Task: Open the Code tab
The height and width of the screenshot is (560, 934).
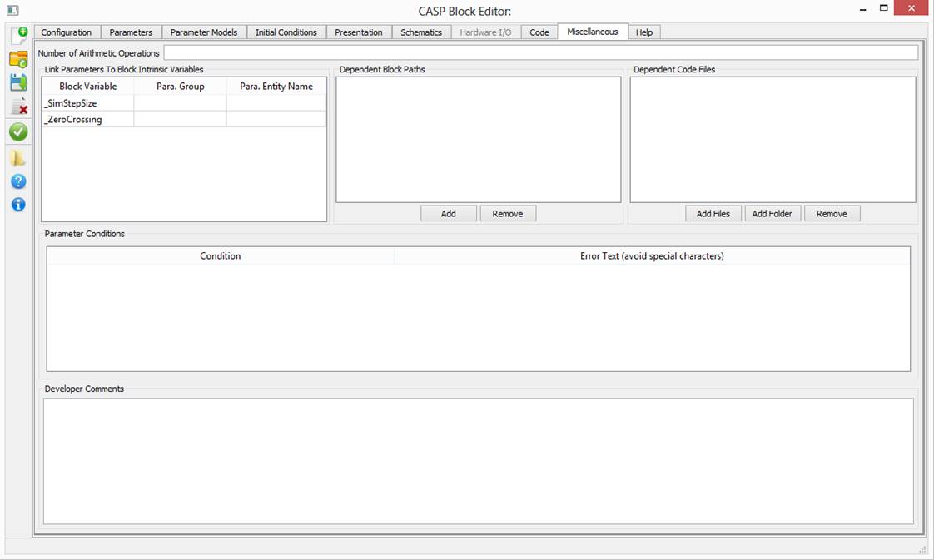Action: point(539,32)
